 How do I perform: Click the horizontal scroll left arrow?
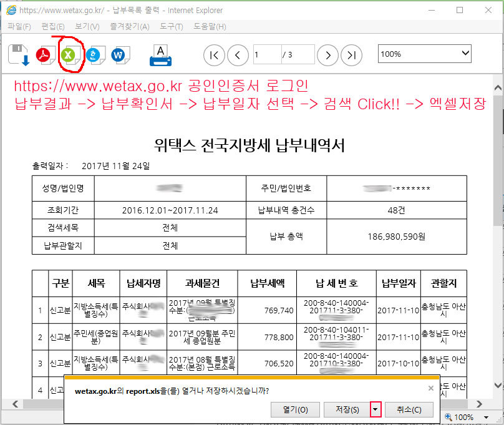click(x=15, y=404)
